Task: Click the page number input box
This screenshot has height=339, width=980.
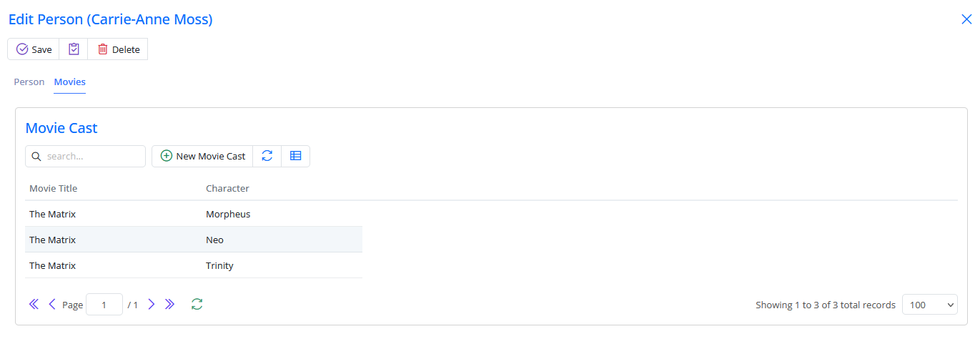Action: pos(104,305)
